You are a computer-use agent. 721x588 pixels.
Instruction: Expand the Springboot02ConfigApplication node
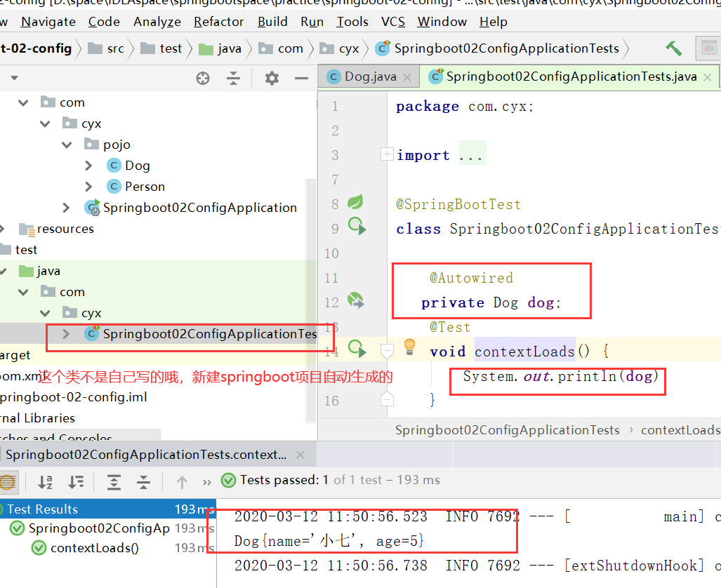[66, 208]
